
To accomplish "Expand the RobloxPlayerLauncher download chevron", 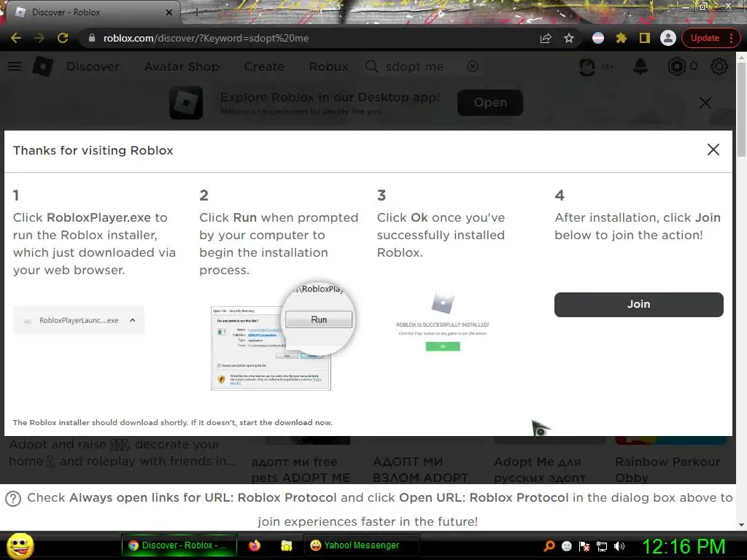I will coord(133,321).
